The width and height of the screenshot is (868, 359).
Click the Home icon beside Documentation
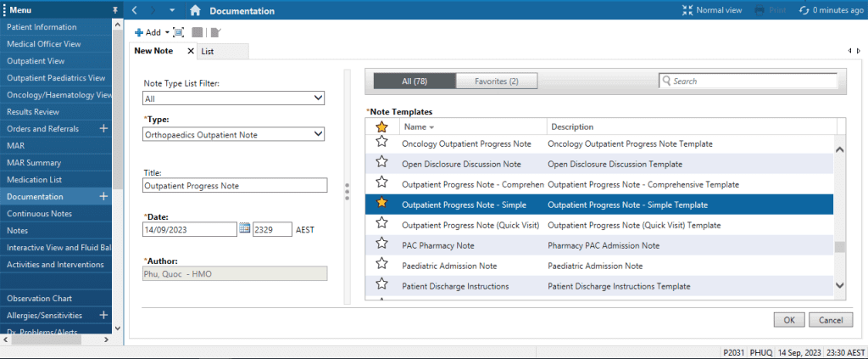coord(195,11)
